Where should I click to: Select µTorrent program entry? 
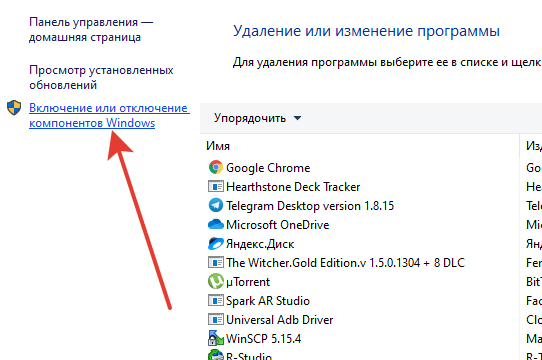coord(248,282)
